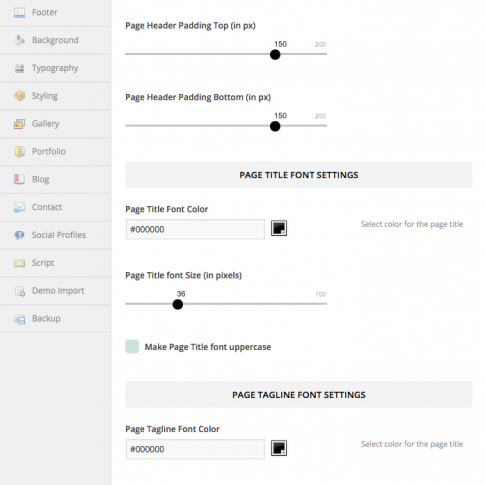The height and width of the screenshot is (485, 485).
Task: Click the Social Profiles speech bubble icon
Action: pos(19,235)
